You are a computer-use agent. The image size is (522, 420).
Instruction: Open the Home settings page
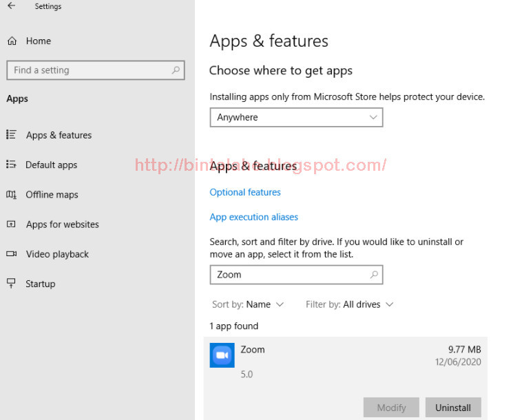[x=39, y=41]
